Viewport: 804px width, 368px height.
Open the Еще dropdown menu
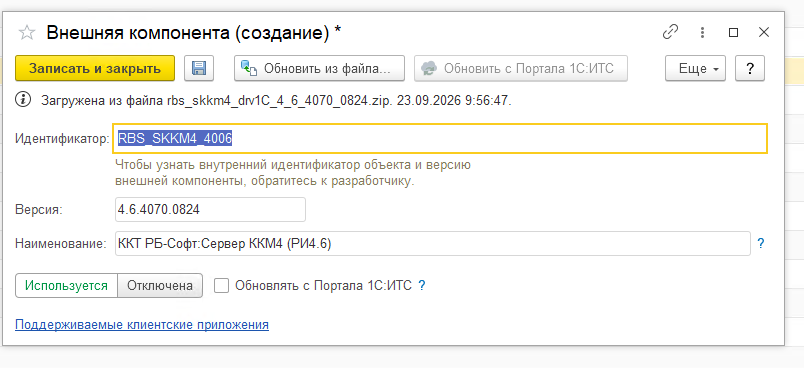click(695, 68)
